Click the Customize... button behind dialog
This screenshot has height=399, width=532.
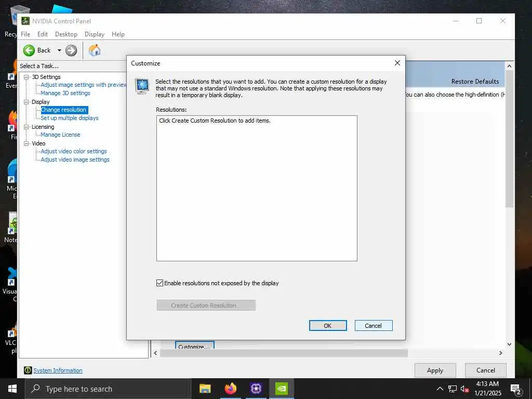click(x=195, y=345)
